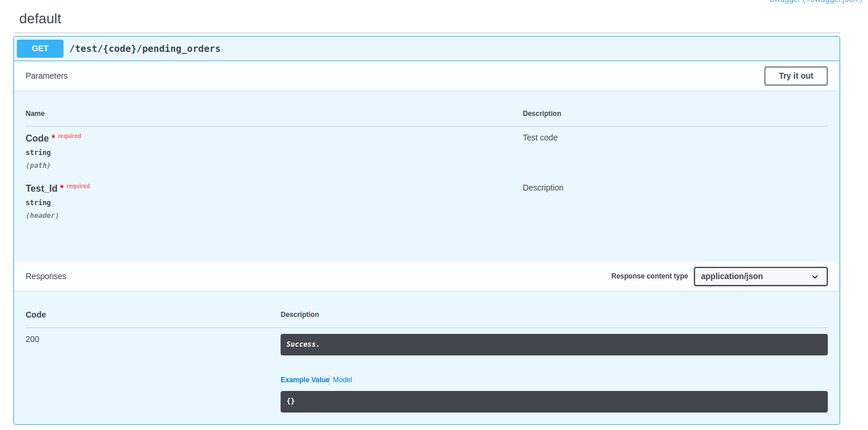Click the Parameters section header

tap(46, 76)
